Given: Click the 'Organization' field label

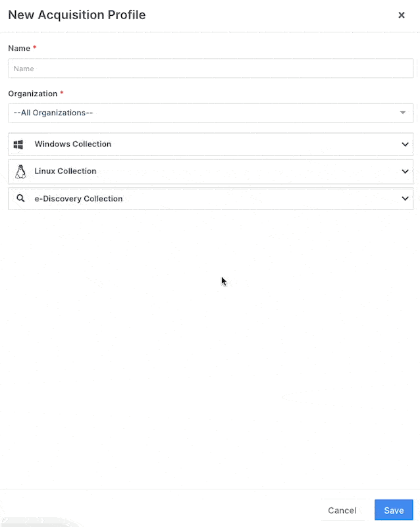Looking at the screenshot, I should [32, 94].
